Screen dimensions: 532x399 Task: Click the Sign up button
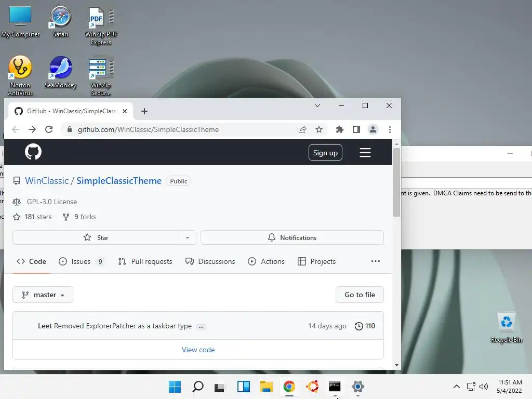(325, 153)
